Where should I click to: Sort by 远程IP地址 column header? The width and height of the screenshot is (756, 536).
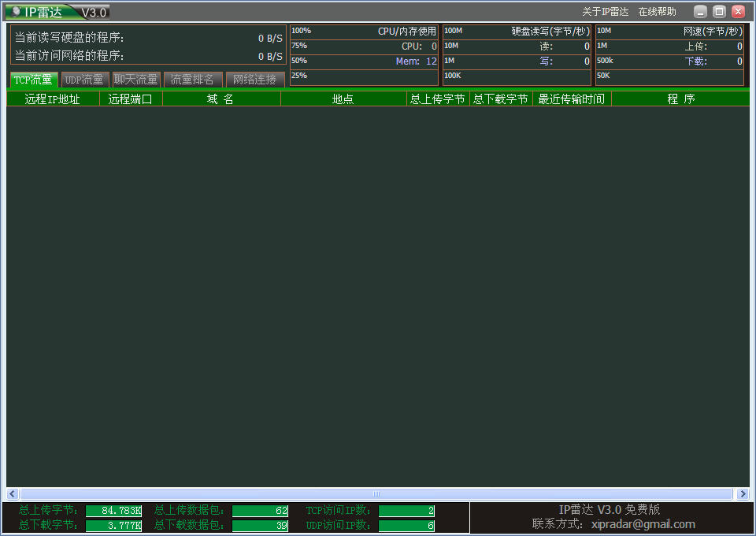click(x=53, y=99)
